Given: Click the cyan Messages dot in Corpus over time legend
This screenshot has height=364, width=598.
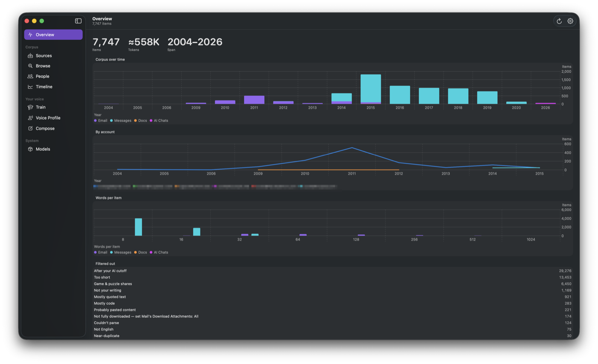Looking at the screenshot, I should click(111, 120).
